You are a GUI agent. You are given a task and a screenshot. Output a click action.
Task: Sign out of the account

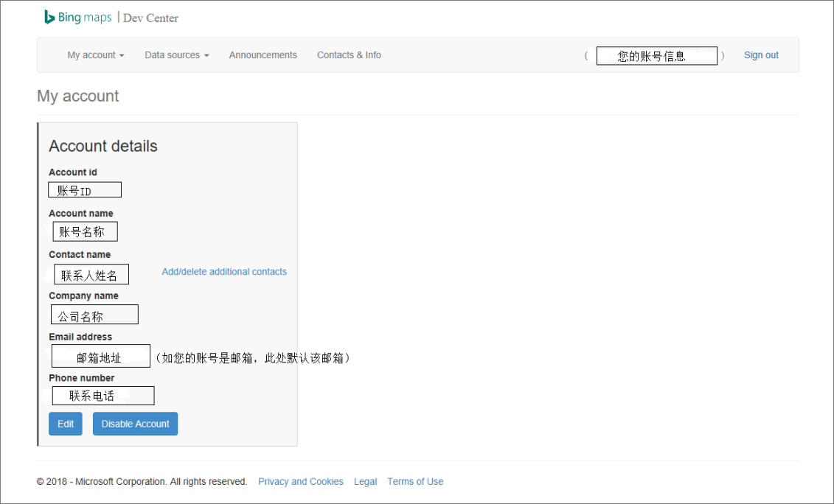click(761, 55)
